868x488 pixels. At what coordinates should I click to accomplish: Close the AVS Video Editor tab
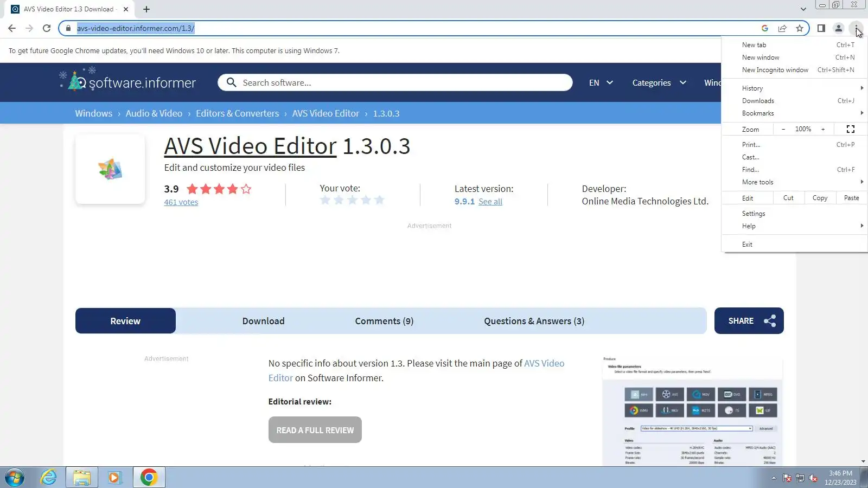click(126, 9)
